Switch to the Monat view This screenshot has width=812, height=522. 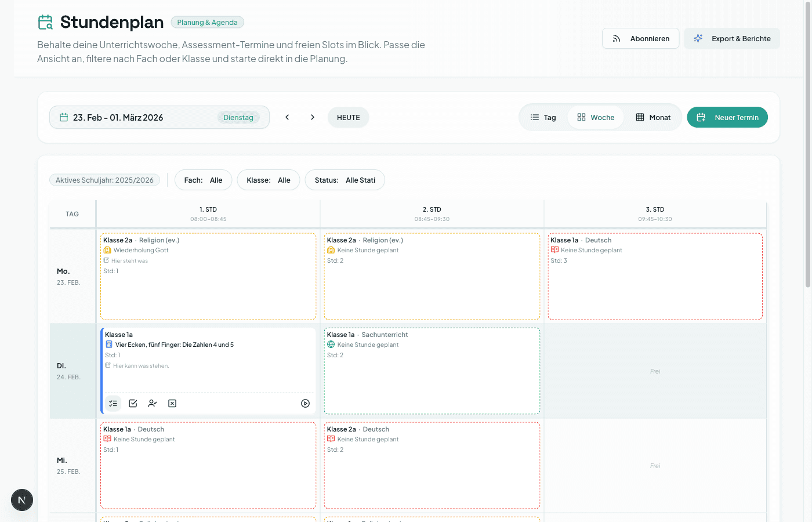click(x=653, y=117)
